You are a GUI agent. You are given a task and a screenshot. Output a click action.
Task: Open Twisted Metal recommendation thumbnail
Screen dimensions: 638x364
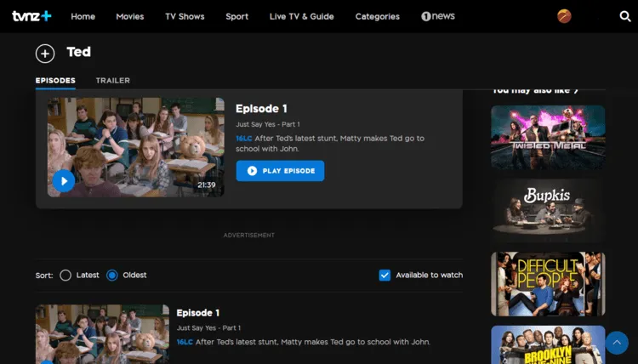point(548,137)
